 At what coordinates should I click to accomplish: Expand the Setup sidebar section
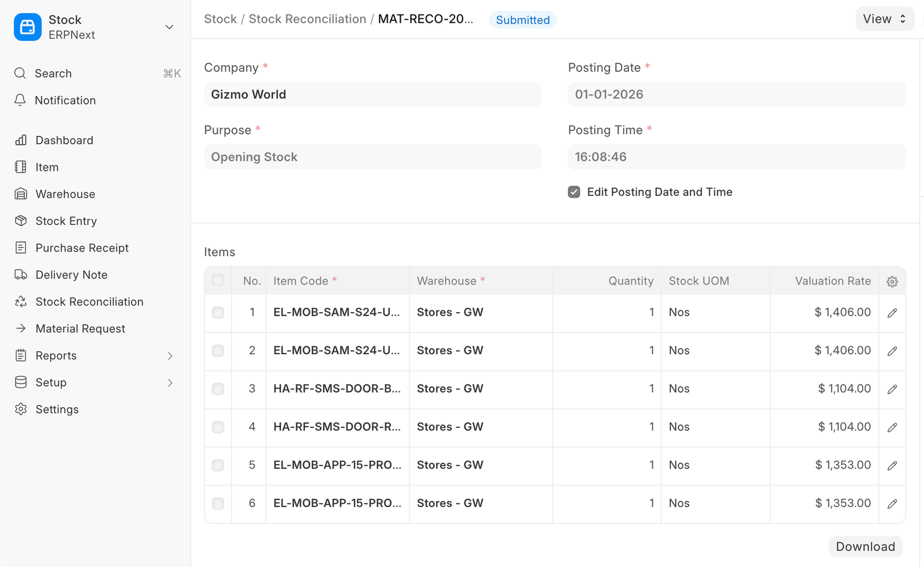click(x=170, y=383)
